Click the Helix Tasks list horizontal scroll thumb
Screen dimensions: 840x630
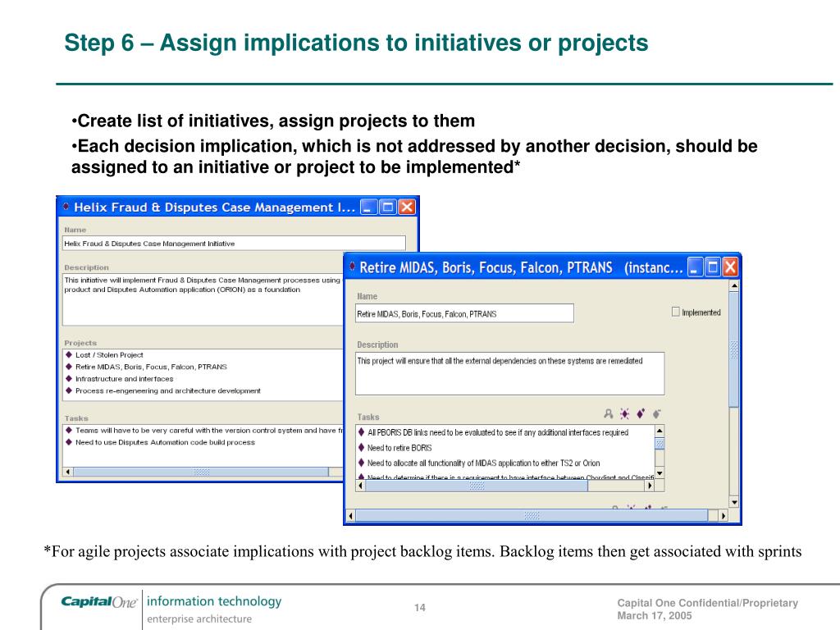pos(201,472)
